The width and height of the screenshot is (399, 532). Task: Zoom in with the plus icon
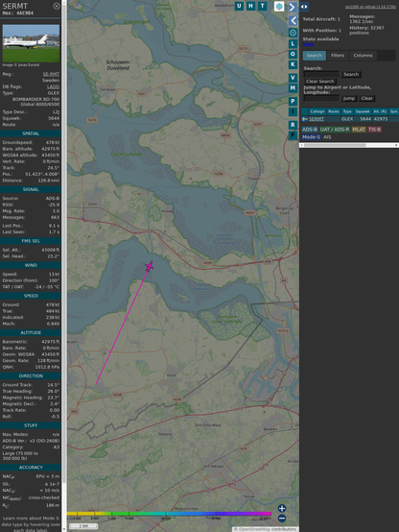282,508
